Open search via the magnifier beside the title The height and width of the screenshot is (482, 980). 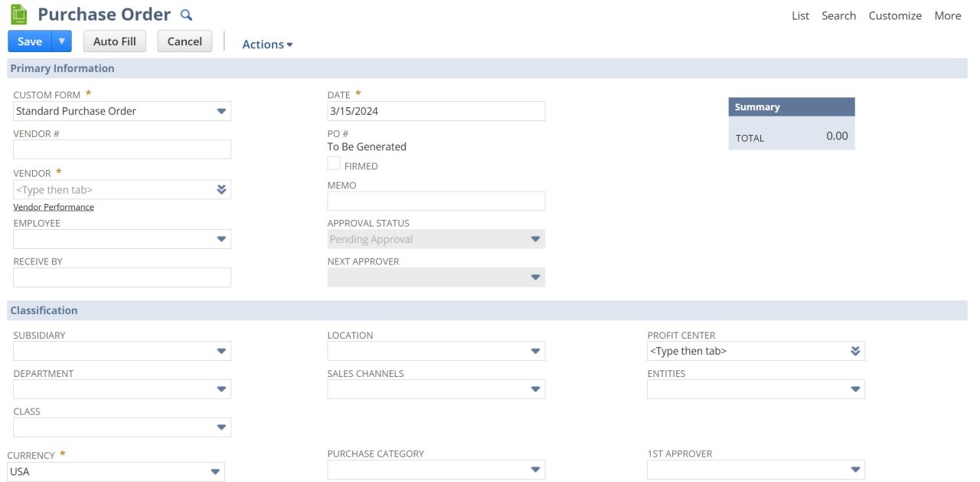pyautogui.click(x=186, y=15)
